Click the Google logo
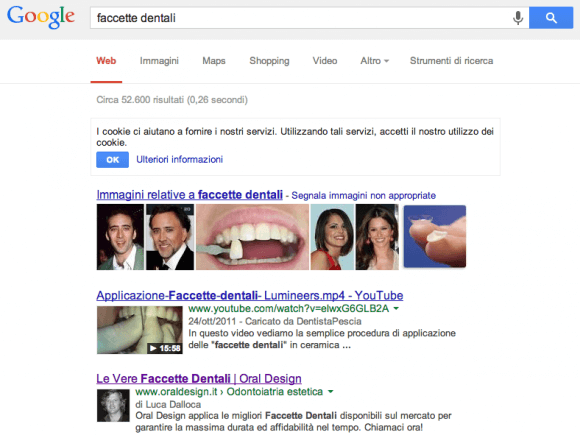This screenshot has width=580, height=435. [x=41, y=17]
